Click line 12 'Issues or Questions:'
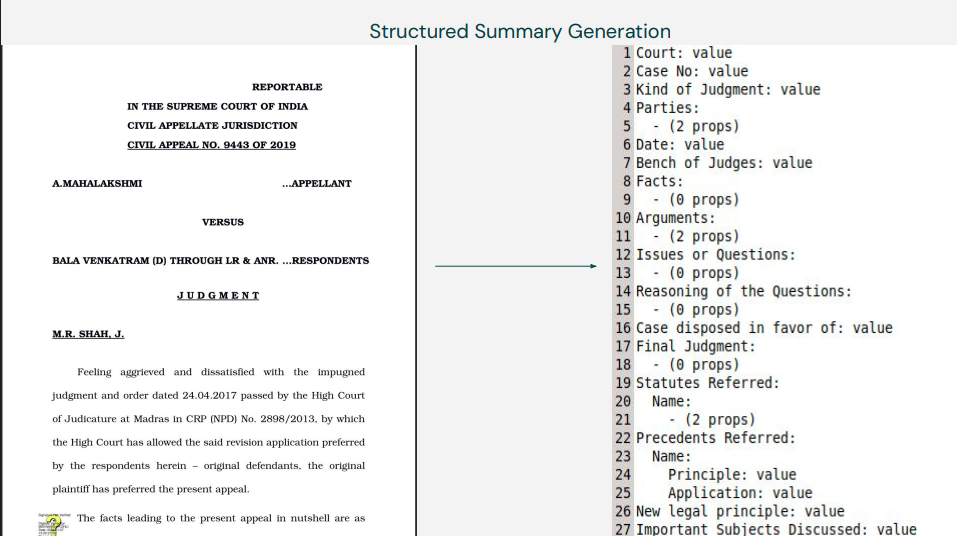957x536 pixels. pyautogui.click(x=716, y=255)
